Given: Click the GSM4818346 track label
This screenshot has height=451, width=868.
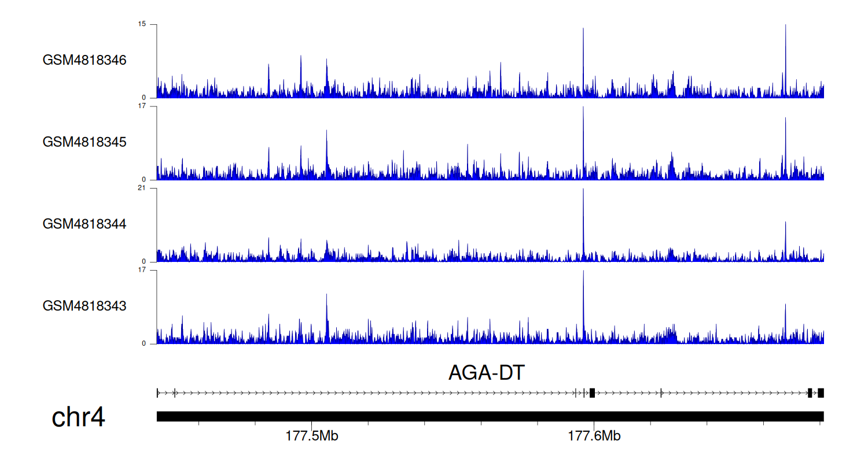Looking at the screenshot, I should click(84, 60).
